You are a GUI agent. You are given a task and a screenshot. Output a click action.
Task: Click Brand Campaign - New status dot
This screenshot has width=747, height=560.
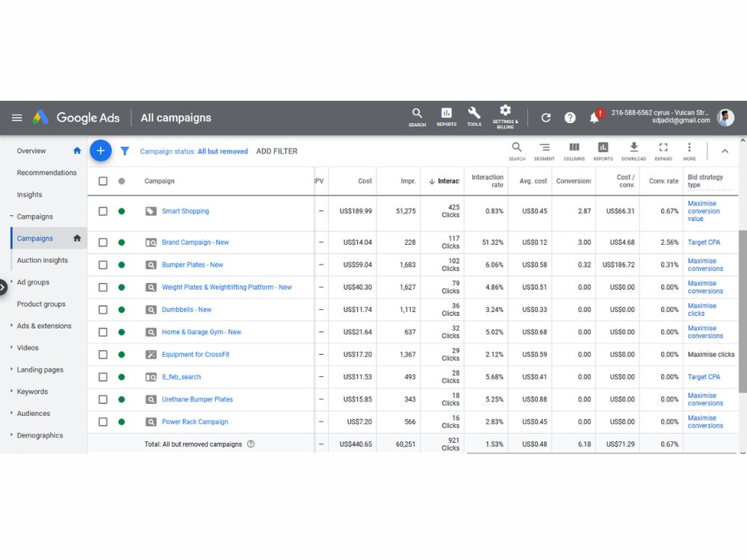(122, 243)
